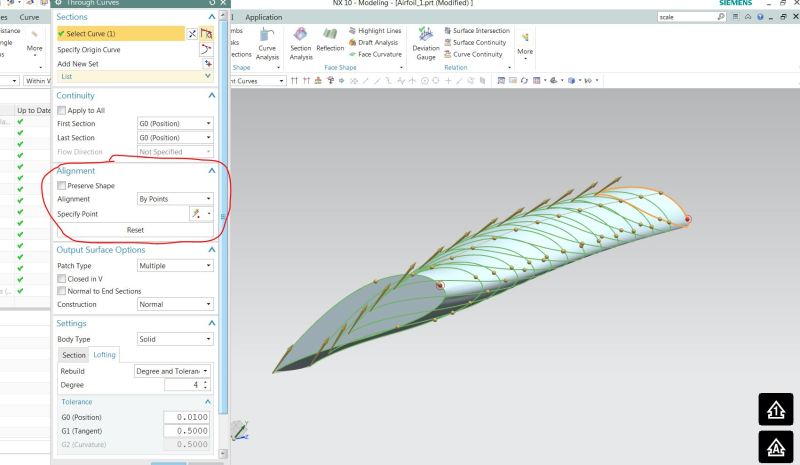Open the Deviation Gauge tool
800x465 pixels.
(426, 44)
